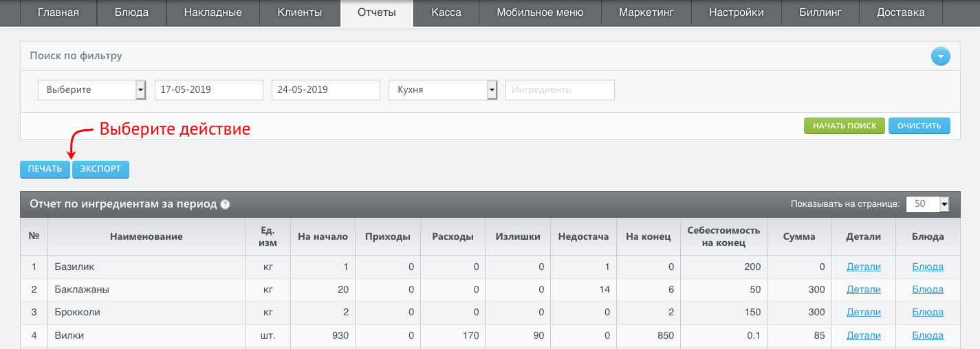Click the Очистить button
980x349 pixels.
tap(919, 126)
